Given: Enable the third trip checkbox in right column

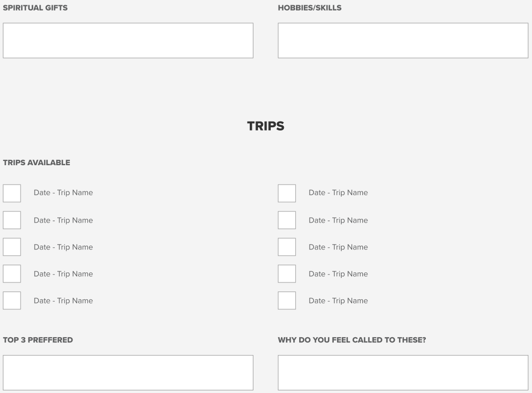Looking at the screenshot, I should point(287,247).
